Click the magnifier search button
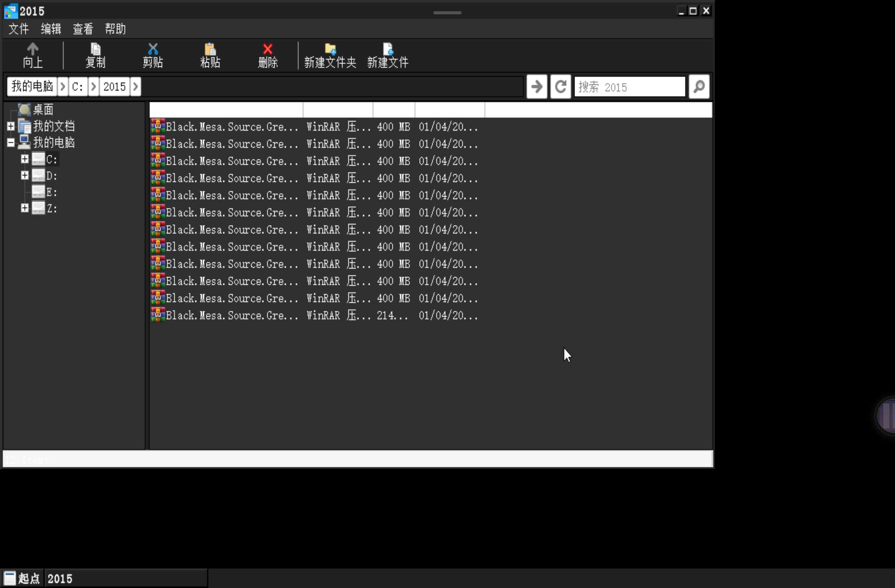This screenshot has width=895, height=588. click(699, 87)
